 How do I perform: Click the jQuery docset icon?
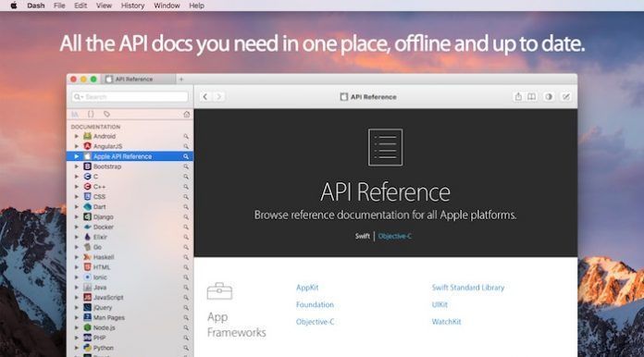click(x=88, y=307)
